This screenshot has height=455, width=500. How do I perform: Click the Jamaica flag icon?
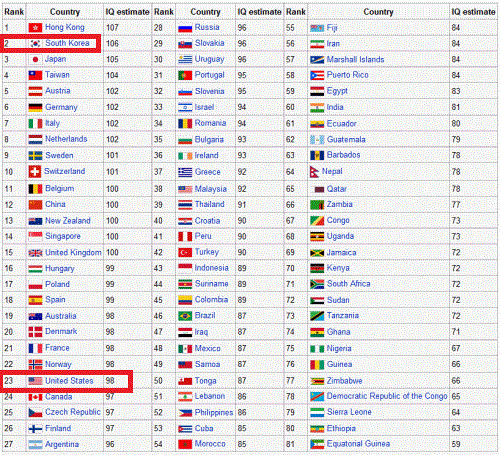(317, 253)
